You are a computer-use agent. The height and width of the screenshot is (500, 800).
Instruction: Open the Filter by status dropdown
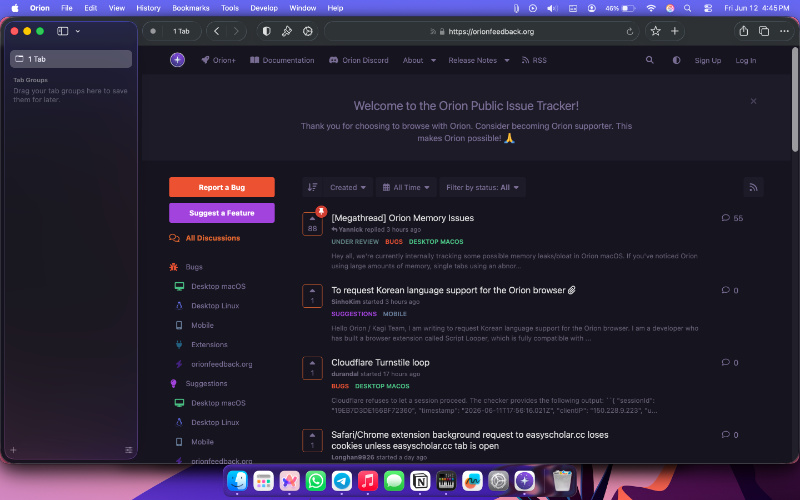[x=482, y=187]
